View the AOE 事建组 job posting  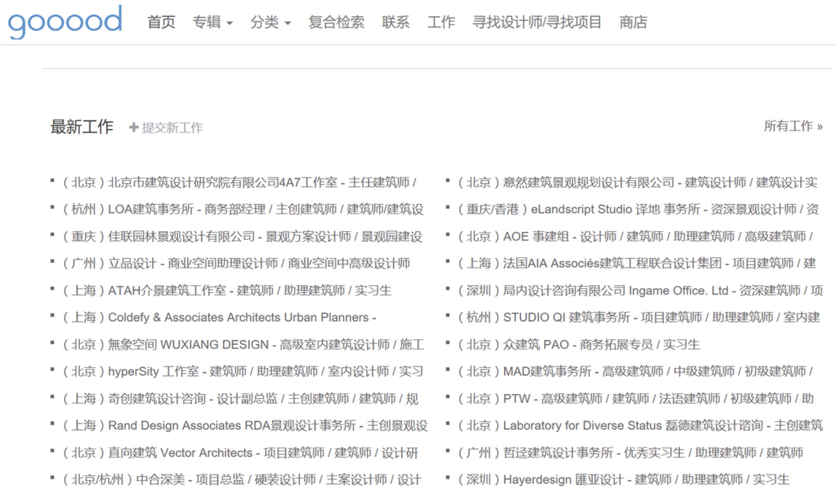[x=635, y=236]
